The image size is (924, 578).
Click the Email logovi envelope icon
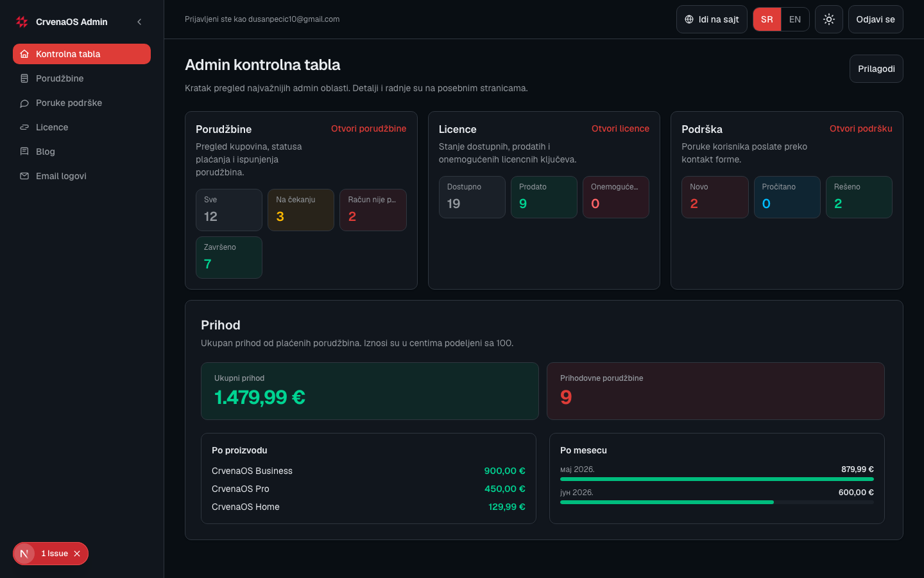click(x=24, y=176)
